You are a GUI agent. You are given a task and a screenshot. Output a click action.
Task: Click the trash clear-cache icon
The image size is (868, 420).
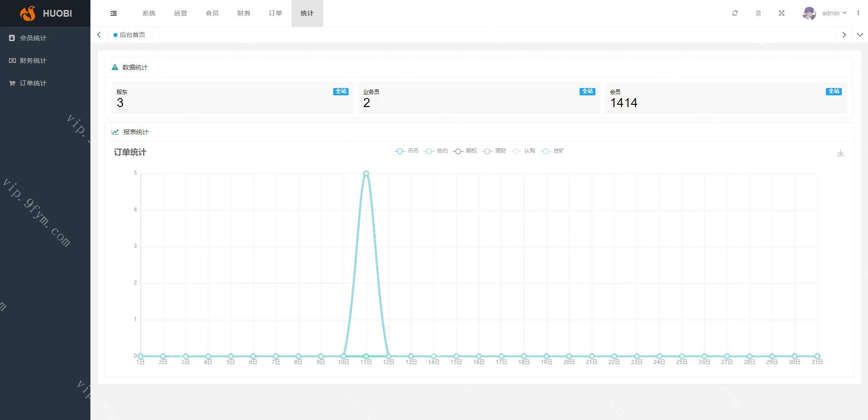(758, 14)
